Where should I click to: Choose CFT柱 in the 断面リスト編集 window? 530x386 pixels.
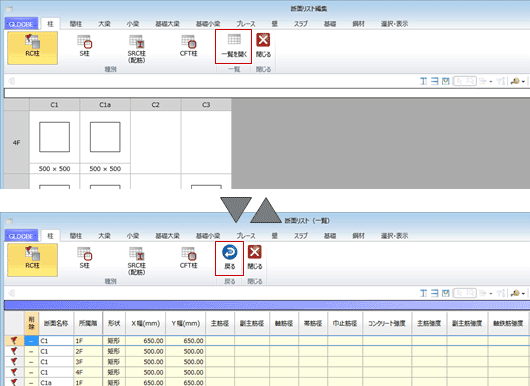coord(189,46)
